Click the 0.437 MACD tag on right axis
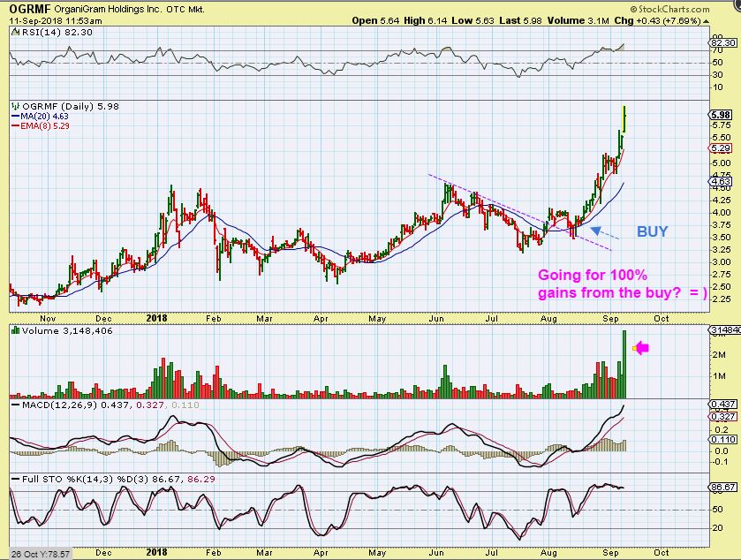This screenshot has height=560, width=741. (723, 405)
